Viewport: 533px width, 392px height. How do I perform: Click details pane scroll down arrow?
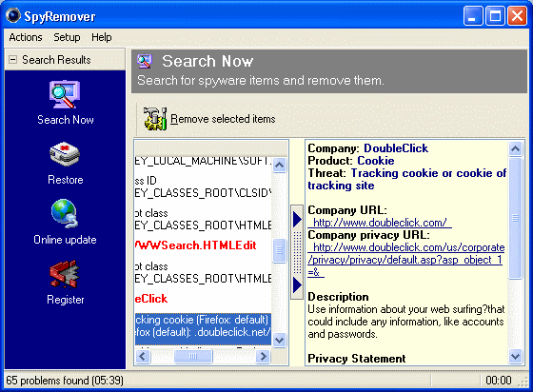[x=515, y=357]
